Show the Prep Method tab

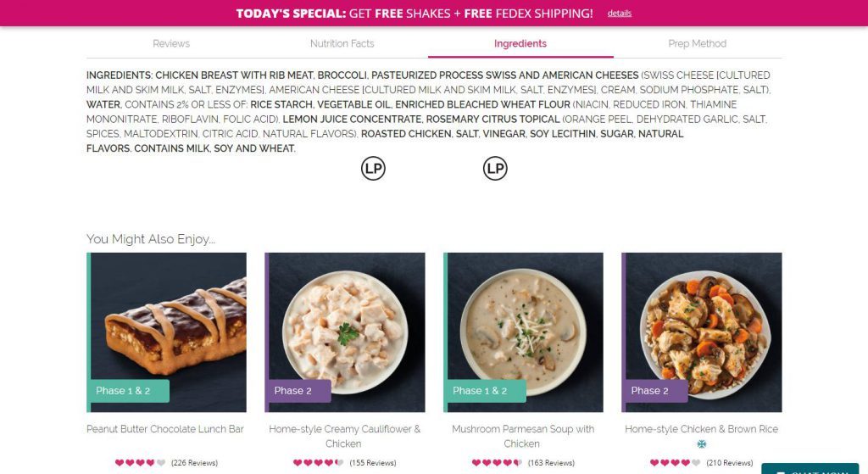698,43
